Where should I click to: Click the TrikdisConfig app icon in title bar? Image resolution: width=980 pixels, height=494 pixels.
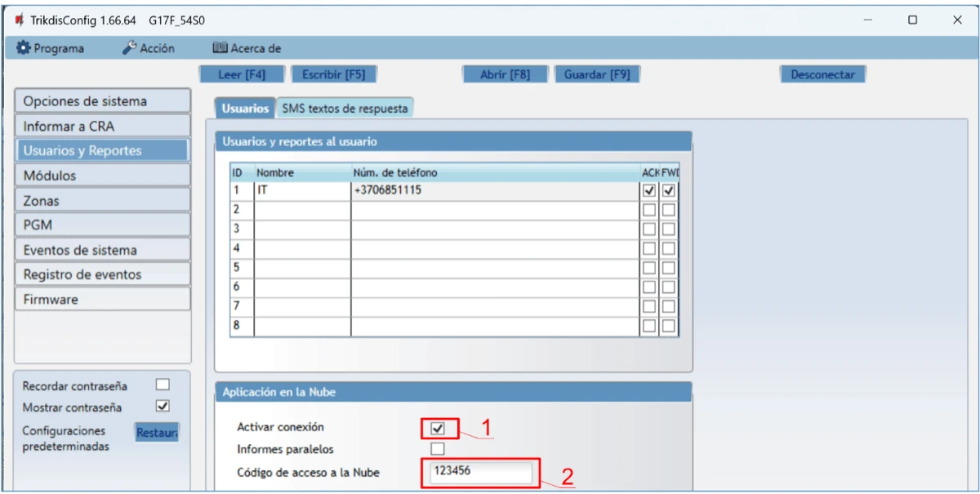[19, 20]
